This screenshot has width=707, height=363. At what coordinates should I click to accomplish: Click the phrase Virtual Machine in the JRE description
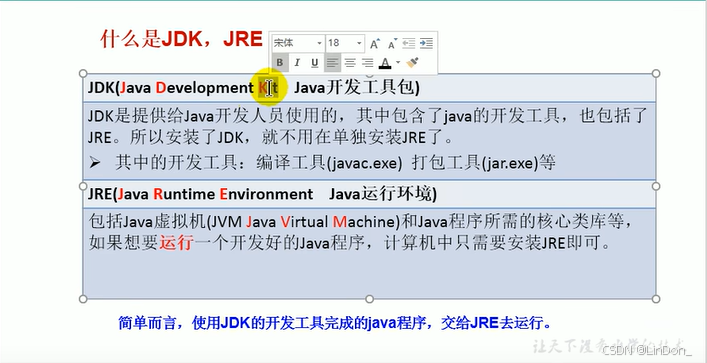338,221
